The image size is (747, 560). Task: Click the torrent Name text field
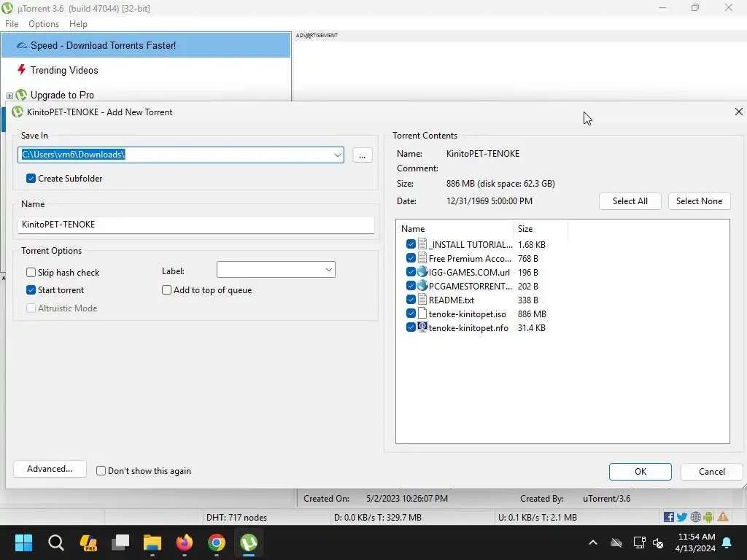(196, 225)
